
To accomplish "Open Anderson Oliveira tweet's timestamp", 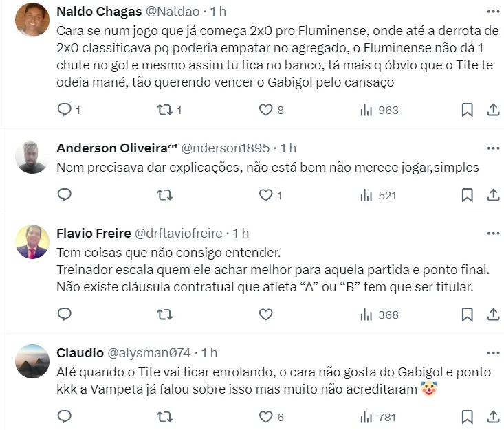I will click(288, 148).
